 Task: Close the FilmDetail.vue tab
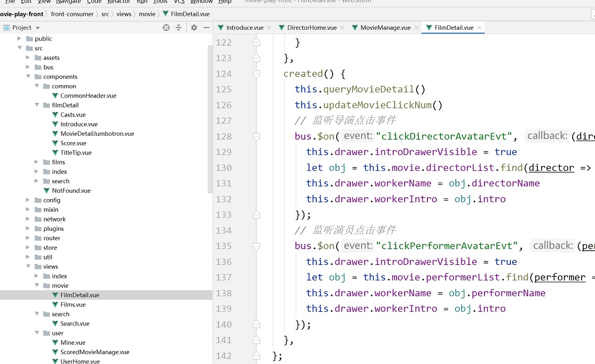(x=479, y=28)
